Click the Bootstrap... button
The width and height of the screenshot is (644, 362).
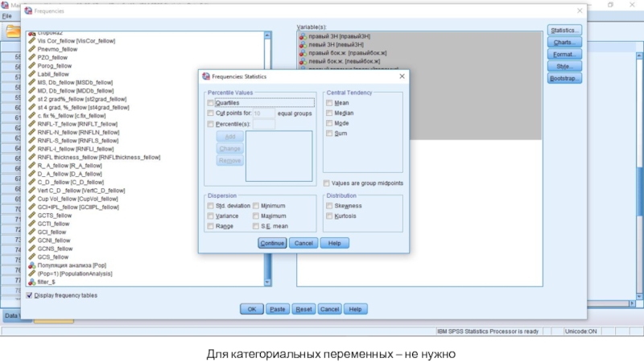(564, 78)
